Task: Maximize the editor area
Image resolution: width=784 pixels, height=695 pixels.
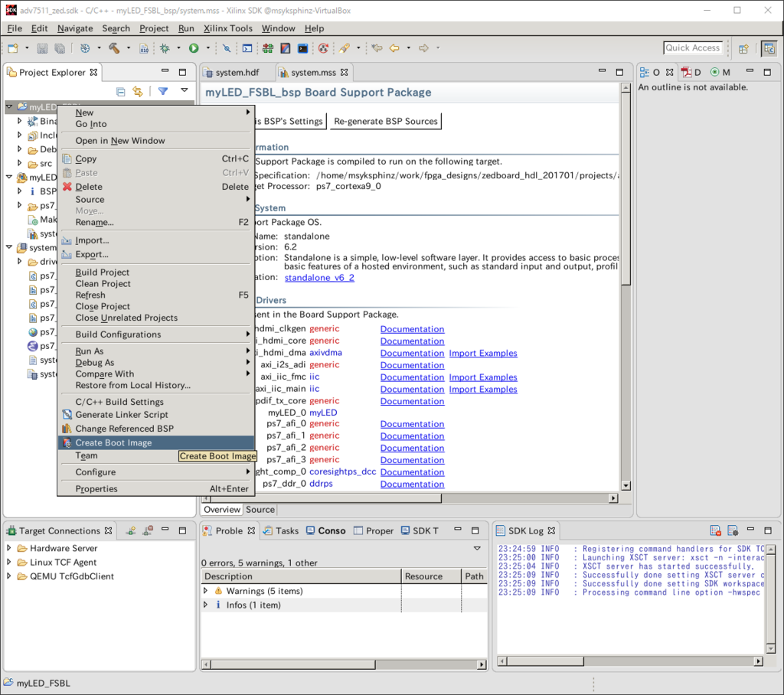Action: pos(619,72)
